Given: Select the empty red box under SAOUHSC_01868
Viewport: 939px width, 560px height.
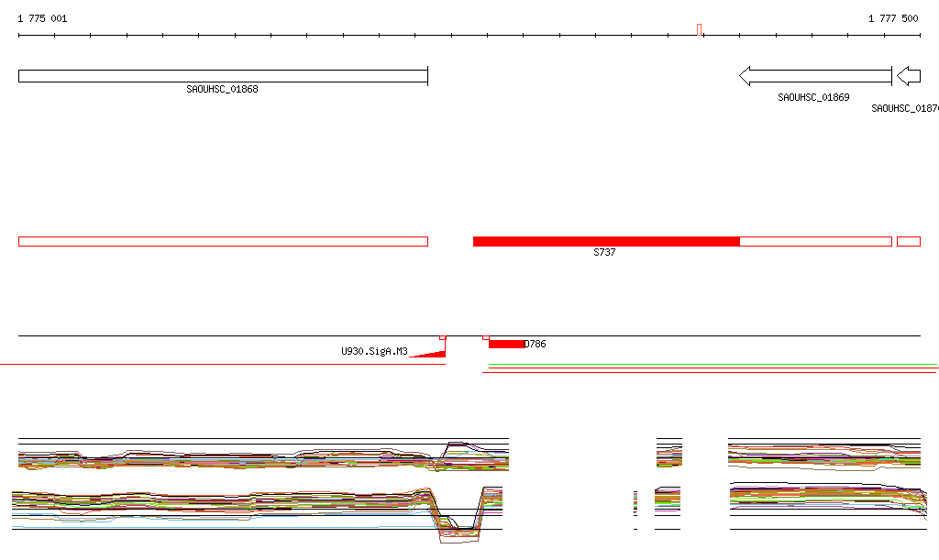Looking at the screenshot, I should click(x=224, y=242).
